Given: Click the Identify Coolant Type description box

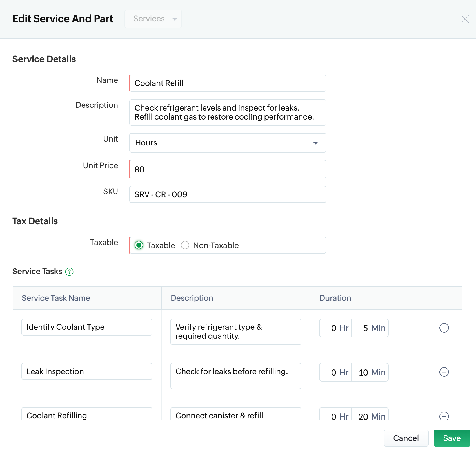Looking at the screenshot, I should click(236, 332).
